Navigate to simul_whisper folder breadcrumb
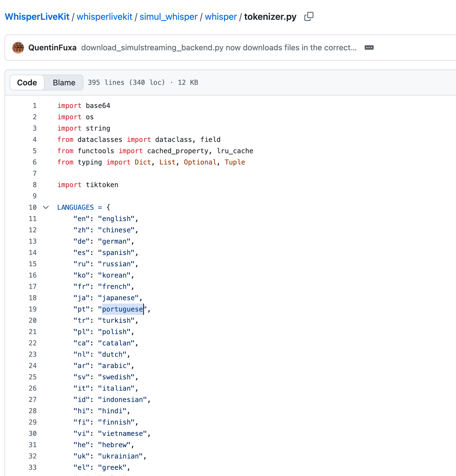 [169, 17]
